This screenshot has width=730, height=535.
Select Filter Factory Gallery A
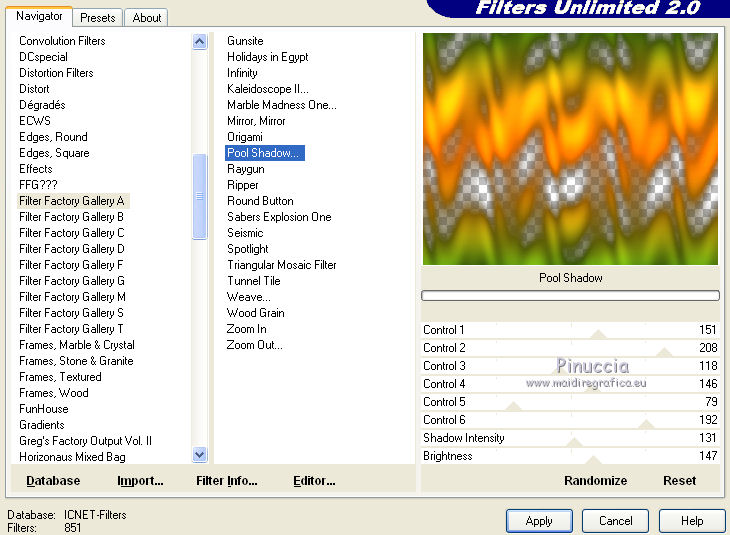(x=72, y=201)
